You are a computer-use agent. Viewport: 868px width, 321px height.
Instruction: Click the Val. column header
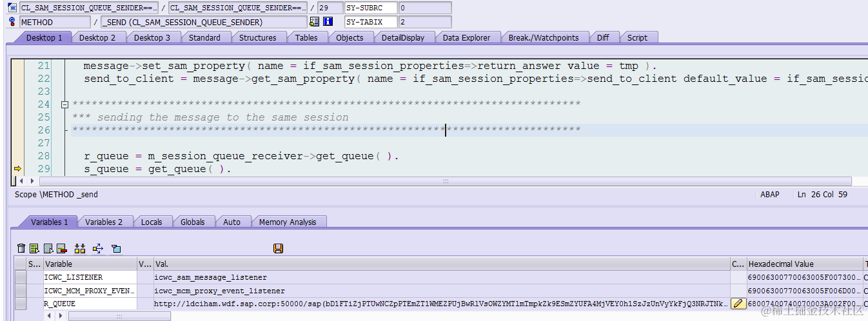click(x=442, y=264)
